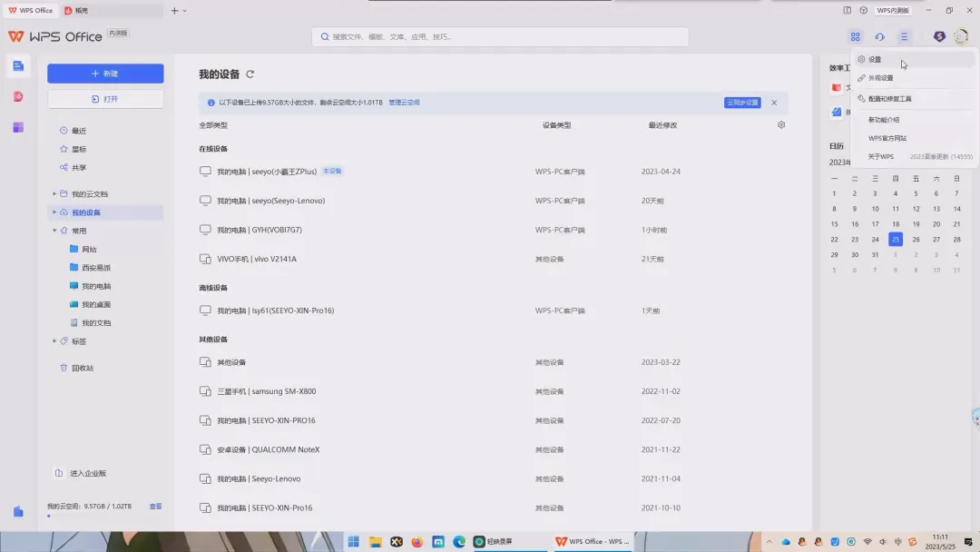Click the blue cloud folder icon at rail bottom
This screenshot has height=552, width=980.
18,511
